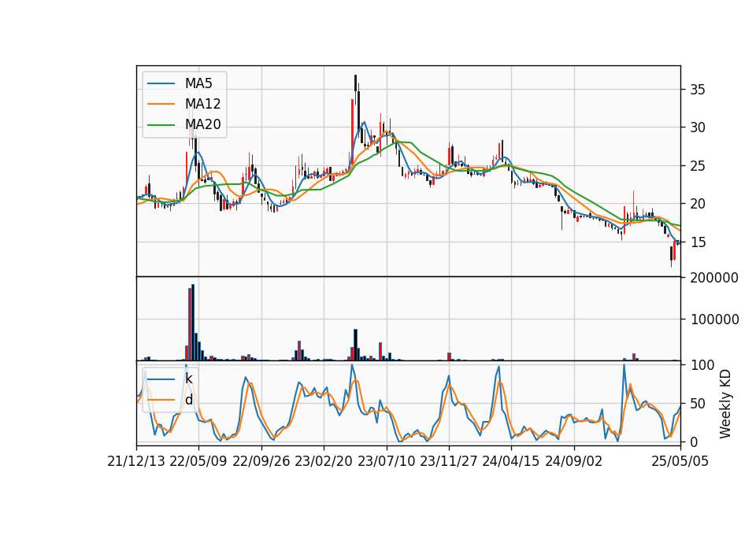Click price axis tick 35
This screenshot has width=756, height=543.
pos(698,90)
